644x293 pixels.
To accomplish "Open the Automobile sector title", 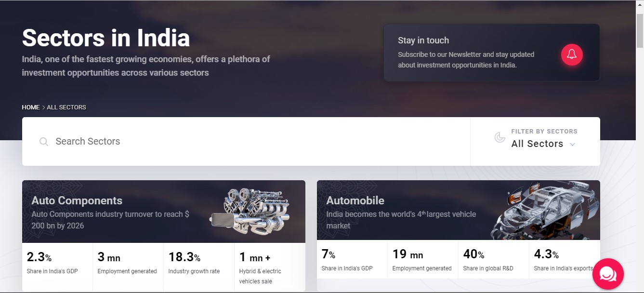I will (x=355, y=200).
